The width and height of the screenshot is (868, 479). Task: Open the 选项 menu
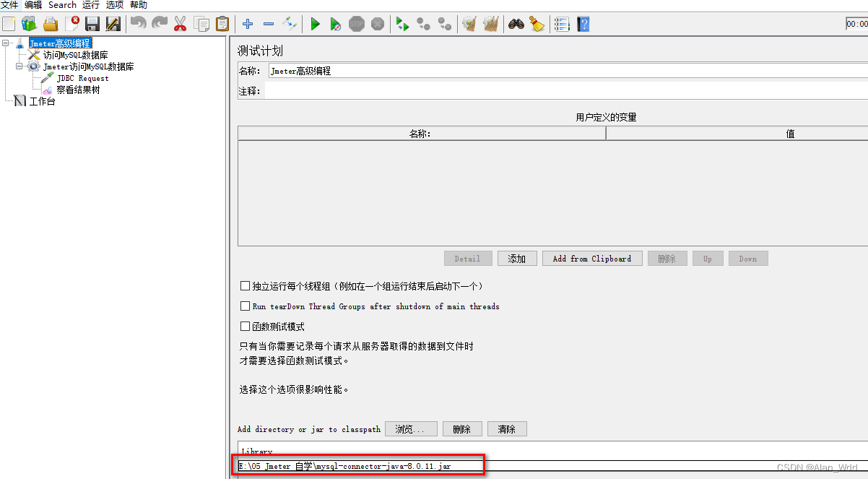(113, 5)
